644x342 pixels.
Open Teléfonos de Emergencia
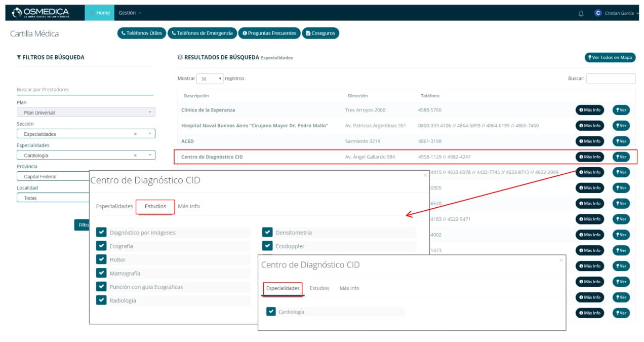pos(202,33)
